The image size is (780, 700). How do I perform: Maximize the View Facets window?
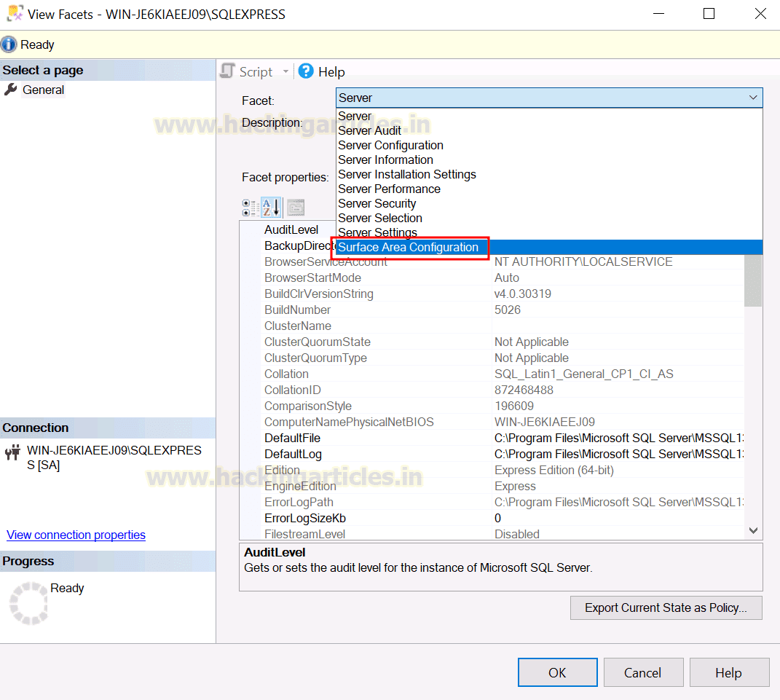709,14
